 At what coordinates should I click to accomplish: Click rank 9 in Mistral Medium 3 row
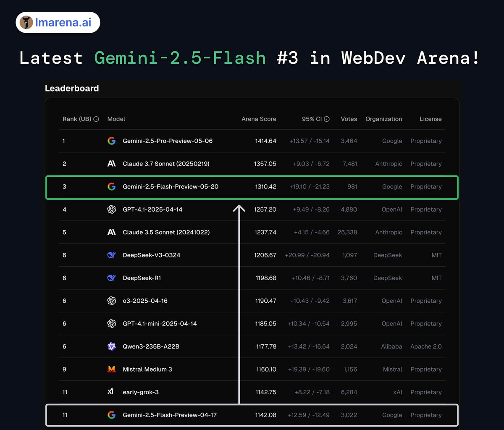tap(64, 370)
